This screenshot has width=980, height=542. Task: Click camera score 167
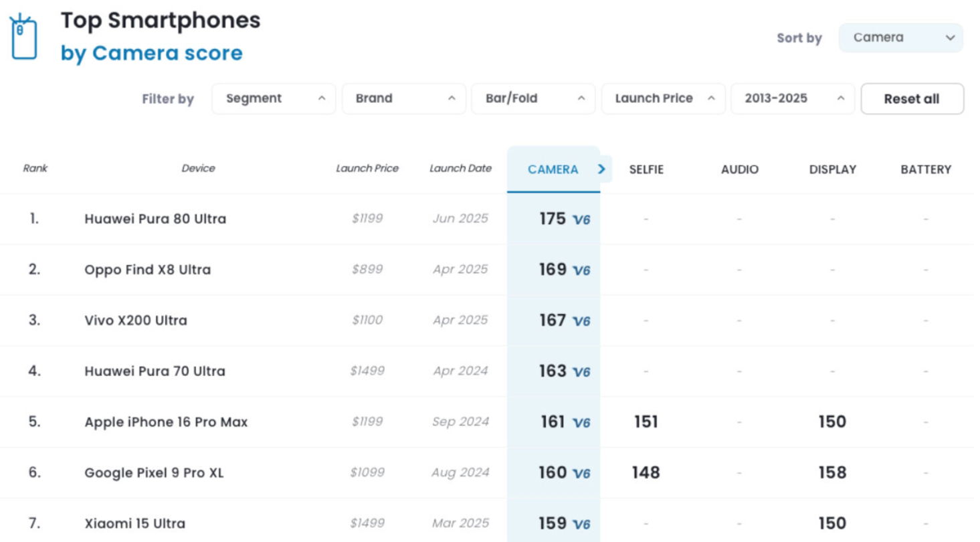(553, 321)
